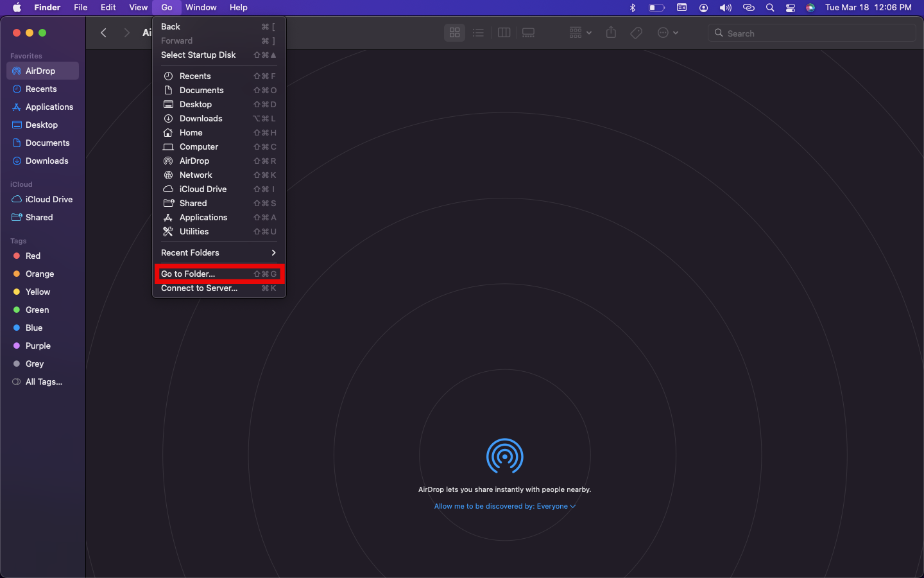Open All Tags in sidebar
This screenshot has height=578, width=924.
[42, 381]
